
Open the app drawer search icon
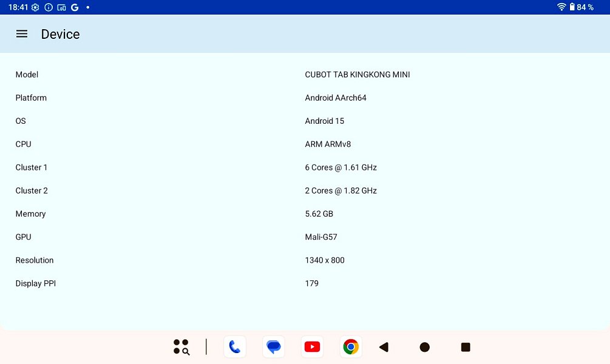(x=181, y=347)
